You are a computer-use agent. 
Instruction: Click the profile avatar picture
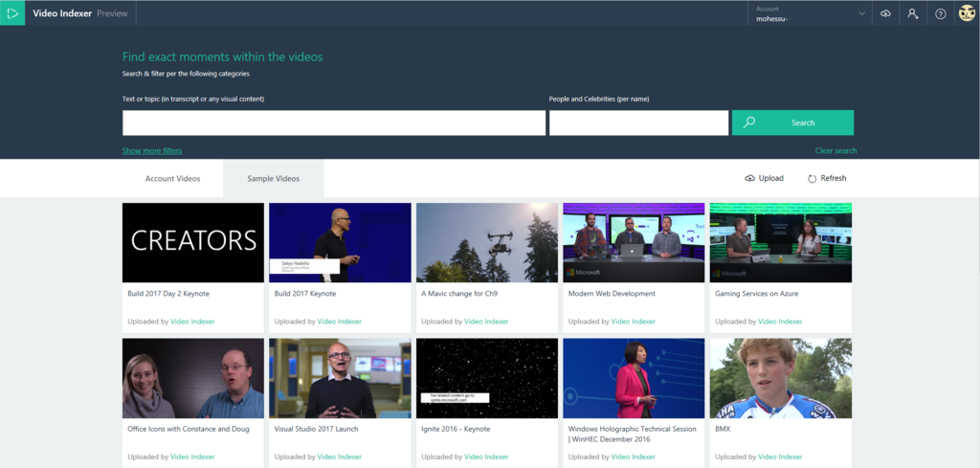967,13
